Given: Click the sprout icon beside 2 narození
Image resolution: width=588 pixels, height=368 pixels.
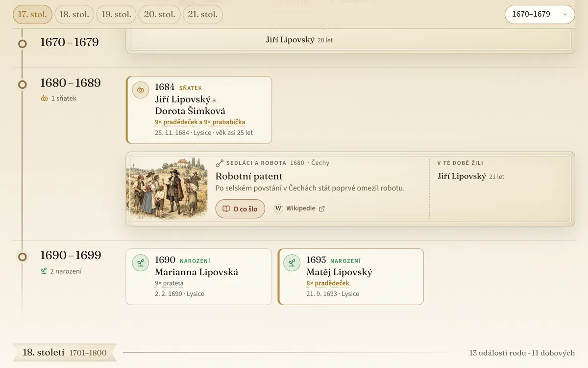Looking at the screenshot, I should [44, 271].
